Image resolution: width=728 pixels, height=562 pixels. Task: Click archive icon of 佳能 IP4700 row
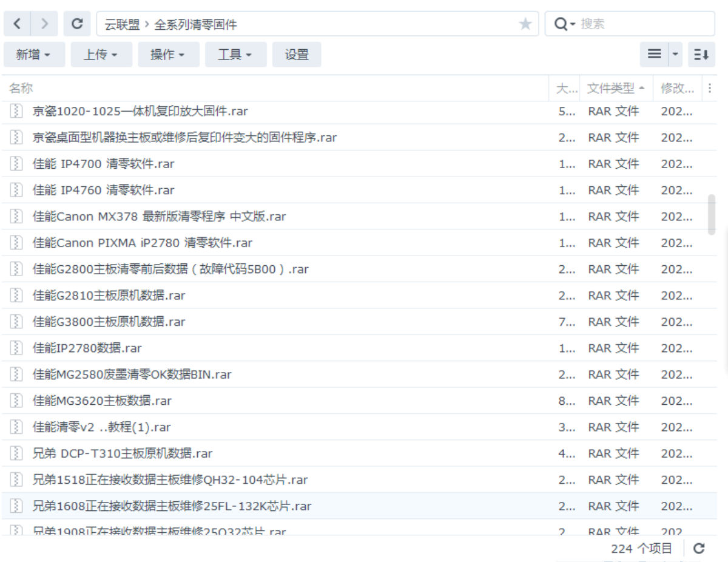[x=16, y=164]
